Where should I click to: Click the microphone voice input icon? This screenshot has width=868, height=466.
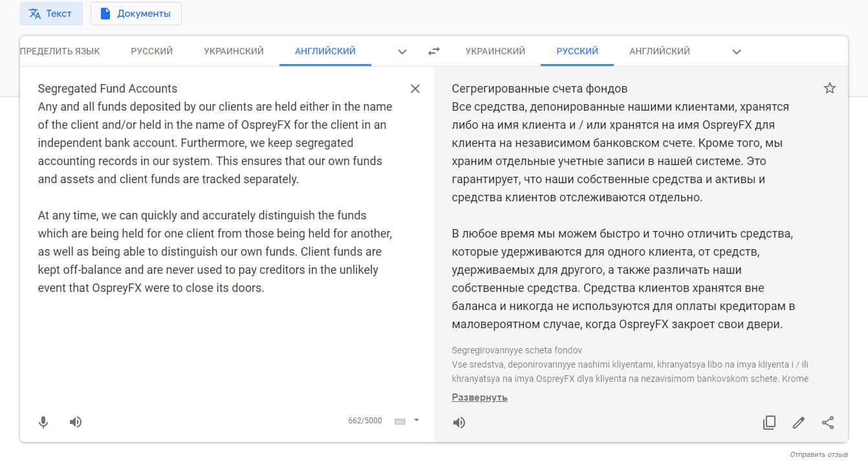click(x=43, y=423)
